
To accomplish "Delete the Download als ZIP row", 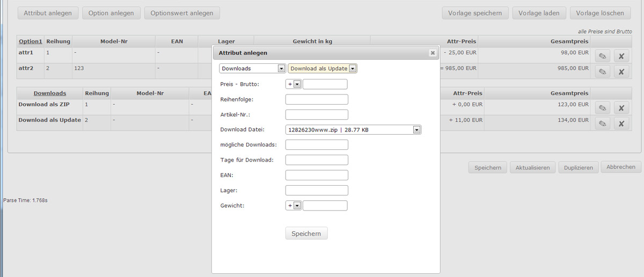I will click(x=621, y=108).
